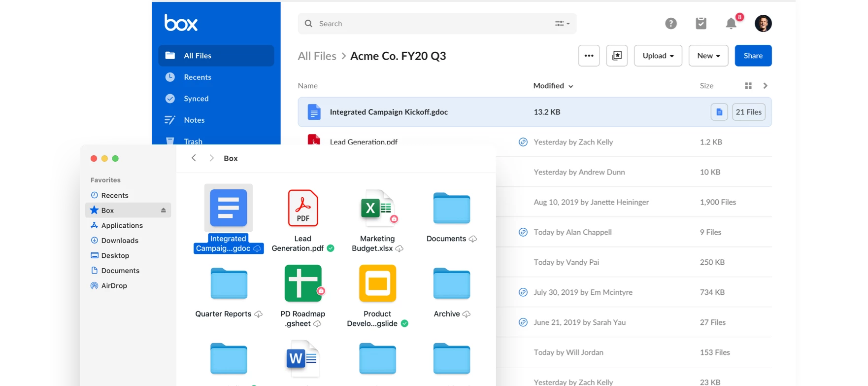Open AirDrop in Finder sidebar

pyautogui.click(x=109, y=285)
